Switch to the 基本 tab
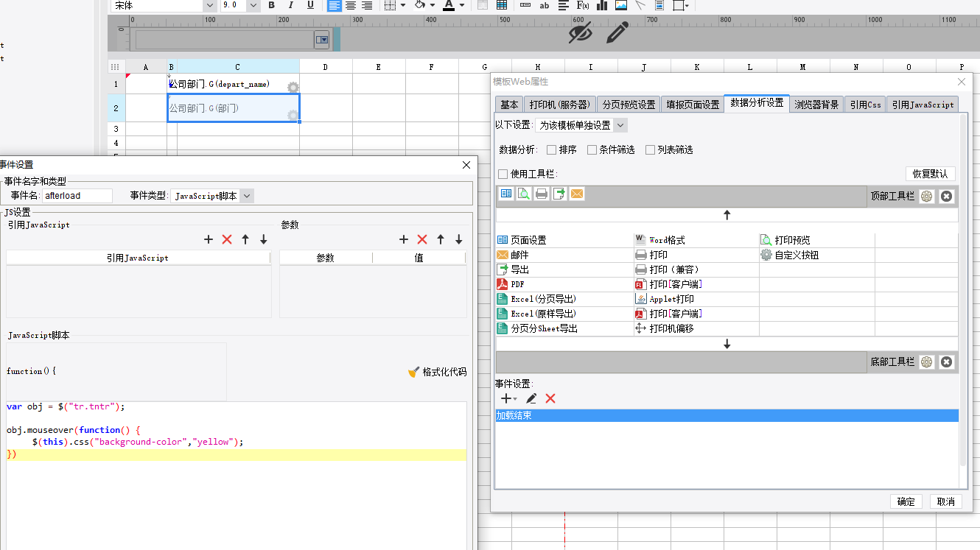 click(509, 105)
